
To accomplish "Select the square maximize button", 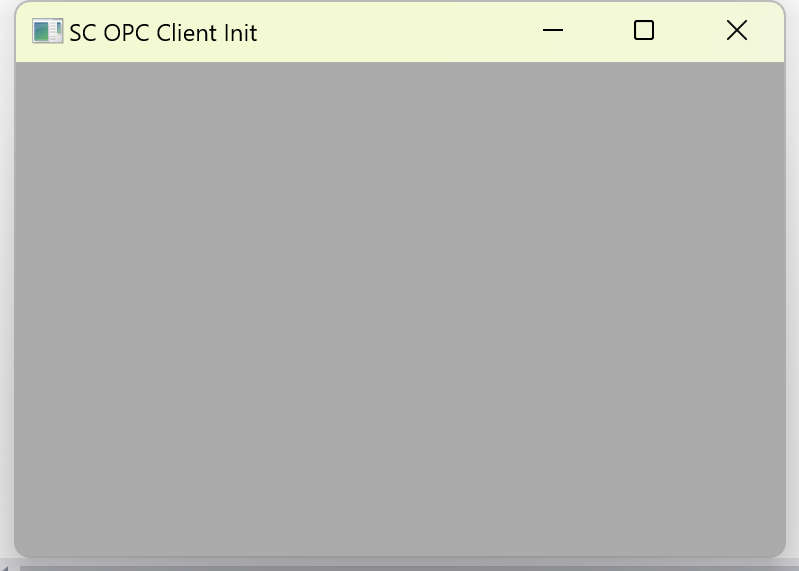I will point(644,31).
